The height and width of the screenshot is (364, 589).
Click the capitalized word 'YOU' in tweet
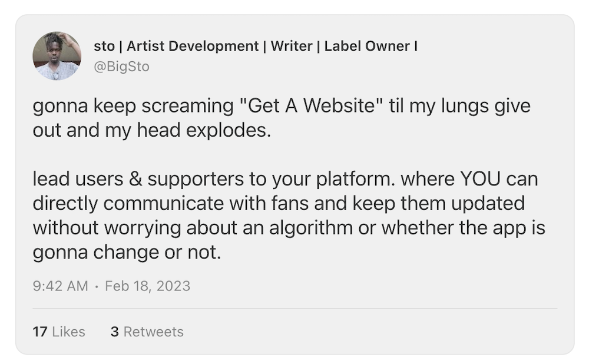pos(480,179)
